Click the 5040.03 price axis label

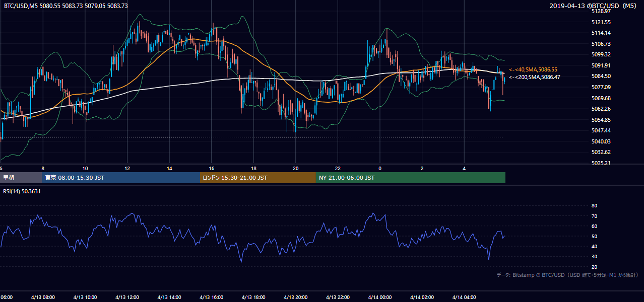(602, 141)
